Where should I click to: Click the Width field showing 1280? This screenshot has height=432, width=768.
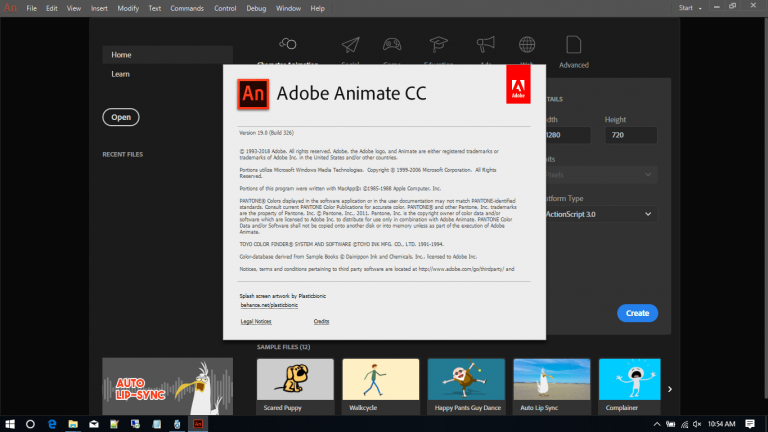567,135
